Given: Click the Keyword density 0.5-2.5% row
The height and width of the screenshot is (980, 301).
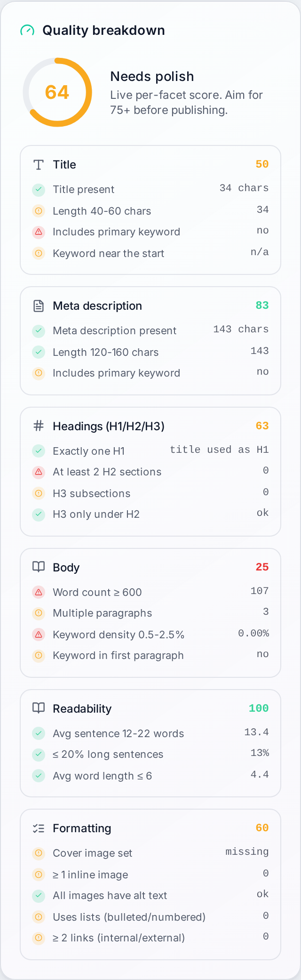Looking at the screenshot, I should 150,635.
